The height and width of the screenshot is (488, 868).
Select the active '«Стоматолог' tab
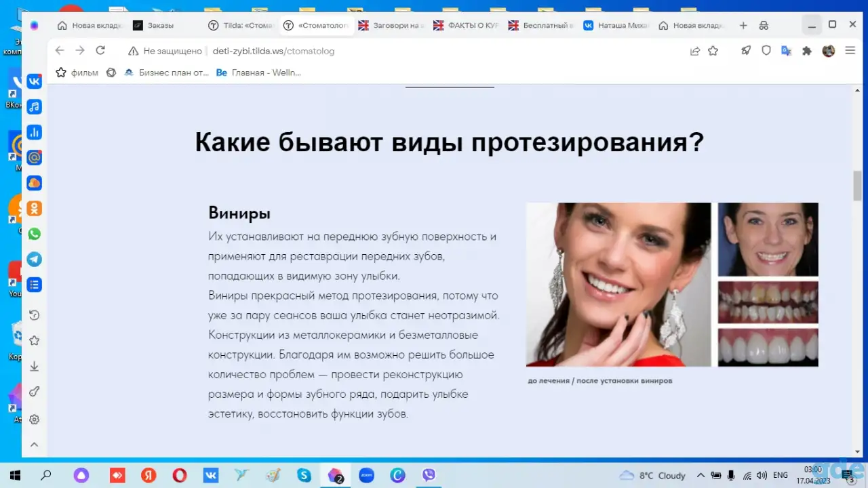coord(315,25)
